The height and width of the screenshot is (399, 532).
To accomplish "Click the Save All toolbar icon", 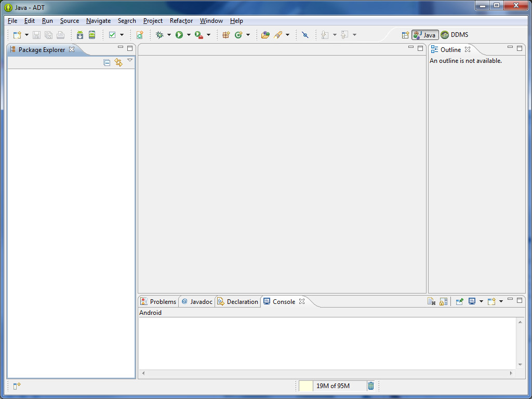I will point(48,35).
